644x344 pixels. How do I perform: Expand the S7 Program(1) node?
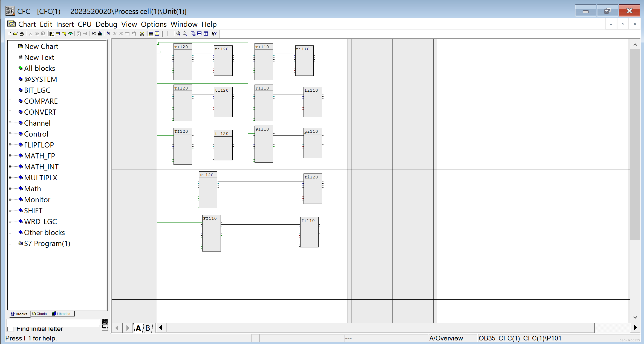click(10, 243)
